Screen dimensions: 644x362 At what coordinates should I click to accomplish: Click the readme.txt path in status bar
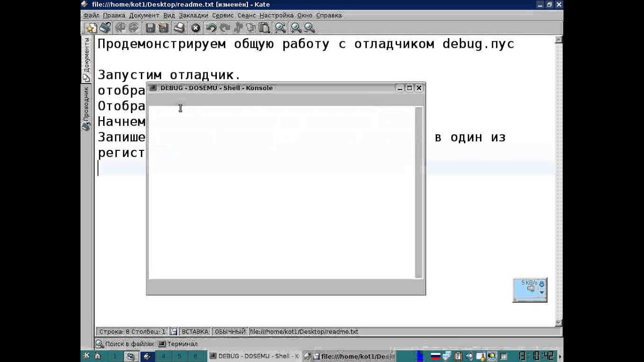coord(304,332)
